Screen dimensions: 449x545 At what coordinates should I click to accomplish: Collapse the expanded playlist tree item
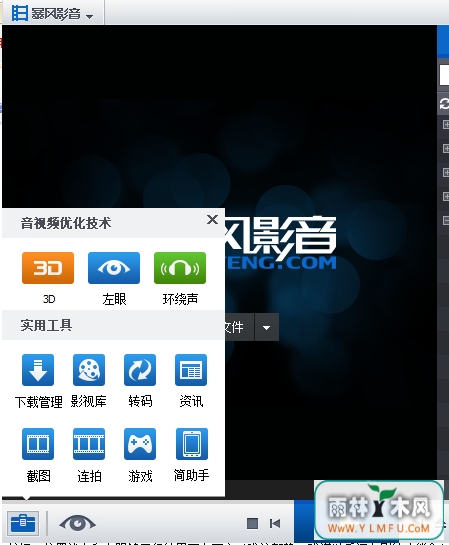pyautogui.click(x=446, y=220)
